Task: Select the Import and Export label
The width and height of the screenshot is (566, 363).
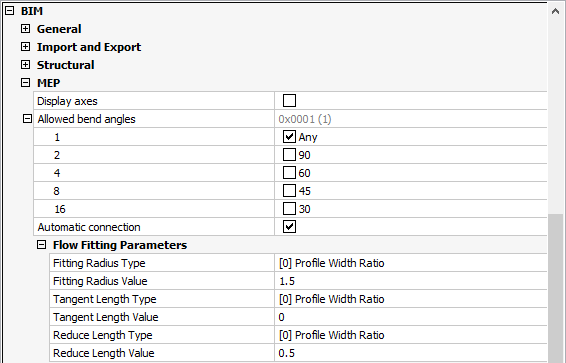Action: (x=89, y=47)
